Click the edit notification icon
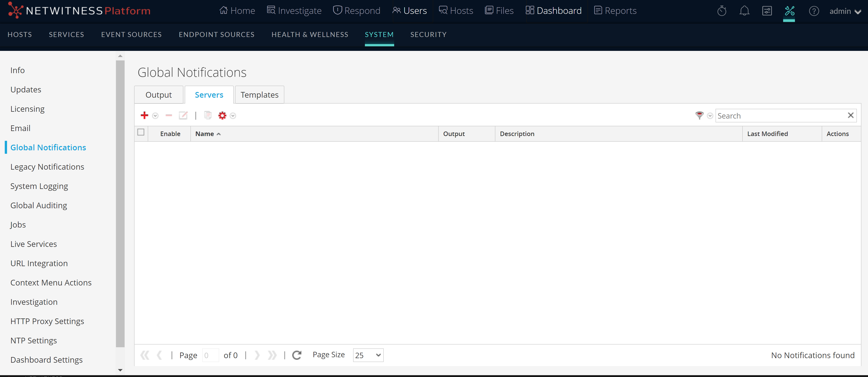Viewport: 868px width, 377px height. coord(183,115)
